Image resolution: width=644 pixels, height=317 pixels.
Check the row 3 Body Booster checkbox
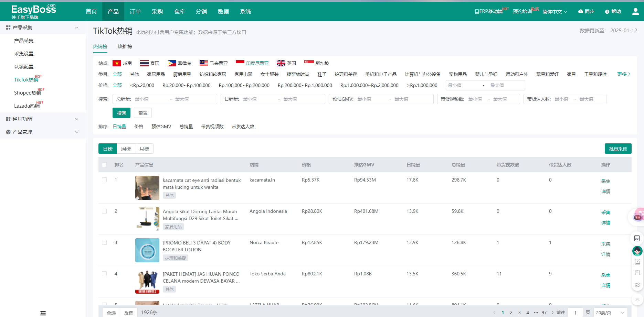pyautogui.click(x=104, y=242)
